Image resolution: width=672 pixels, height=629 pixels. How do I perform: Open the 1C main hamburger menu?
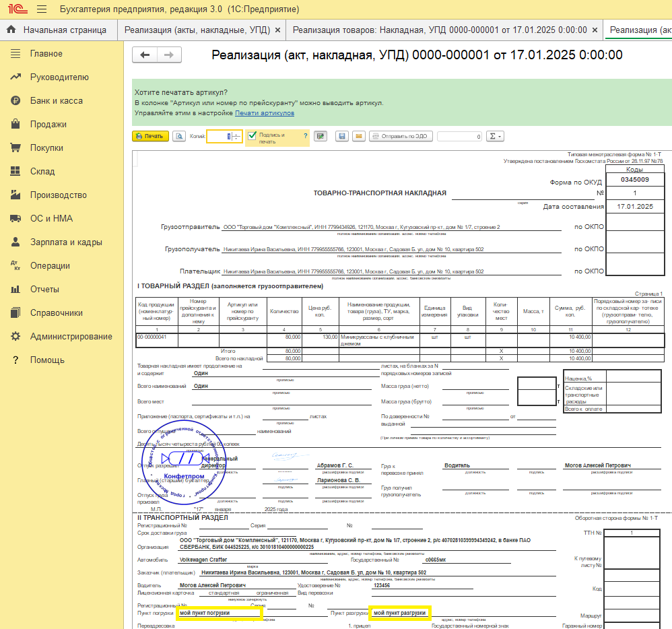click(42, 9)
